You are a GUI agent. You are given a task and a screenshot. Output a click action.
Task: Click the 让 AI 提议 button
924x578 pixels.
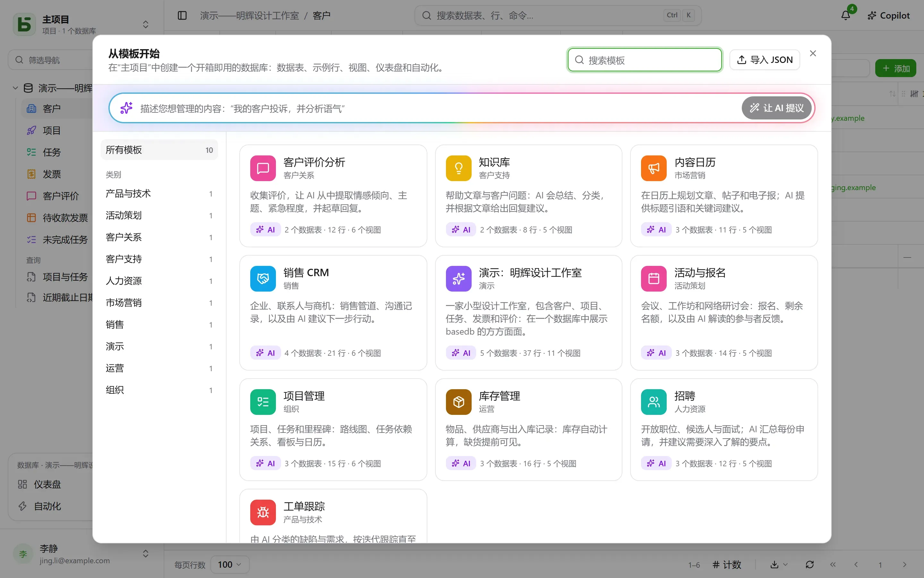point(776,108)
